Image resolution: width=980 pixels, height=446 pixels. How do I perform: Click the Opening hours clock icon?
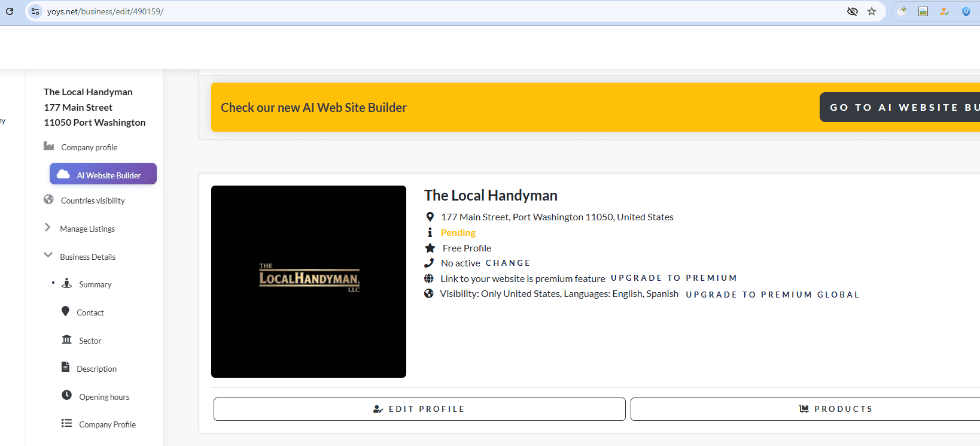(x=66, y=395)
